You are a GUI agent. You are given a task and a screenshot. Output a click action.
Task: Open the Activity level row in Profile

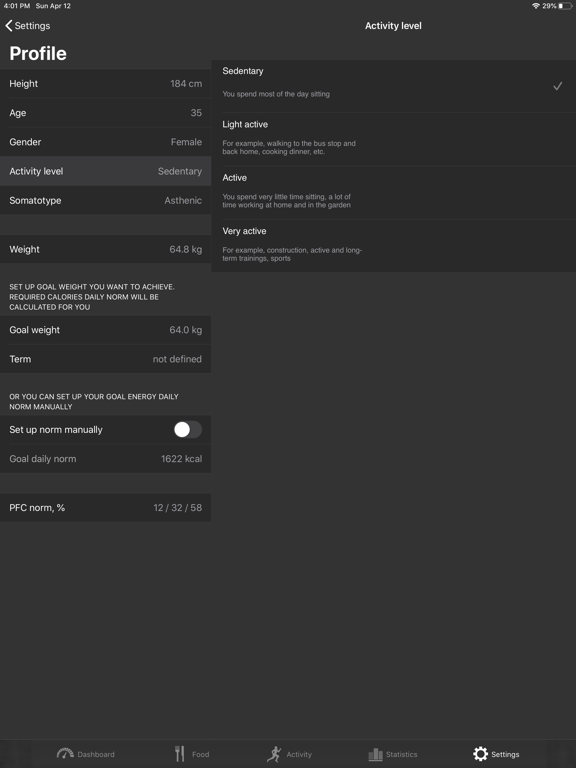pyautogui.click(x=105, y=171)
